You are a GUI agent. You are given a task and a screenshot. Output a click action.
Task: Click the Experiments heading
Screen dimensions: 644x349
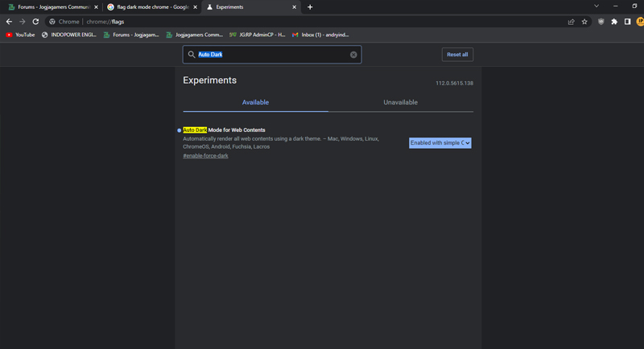click(209, 80)
